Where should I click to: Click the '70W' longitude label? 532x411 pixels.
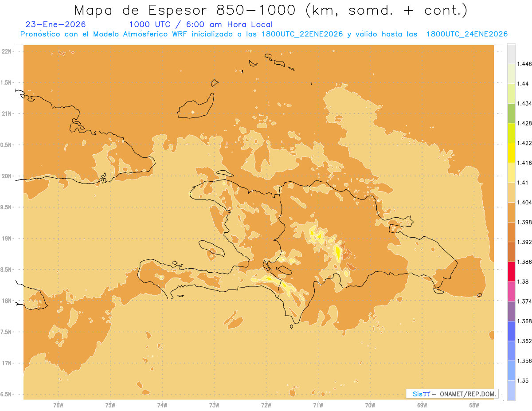click(370, 405)
